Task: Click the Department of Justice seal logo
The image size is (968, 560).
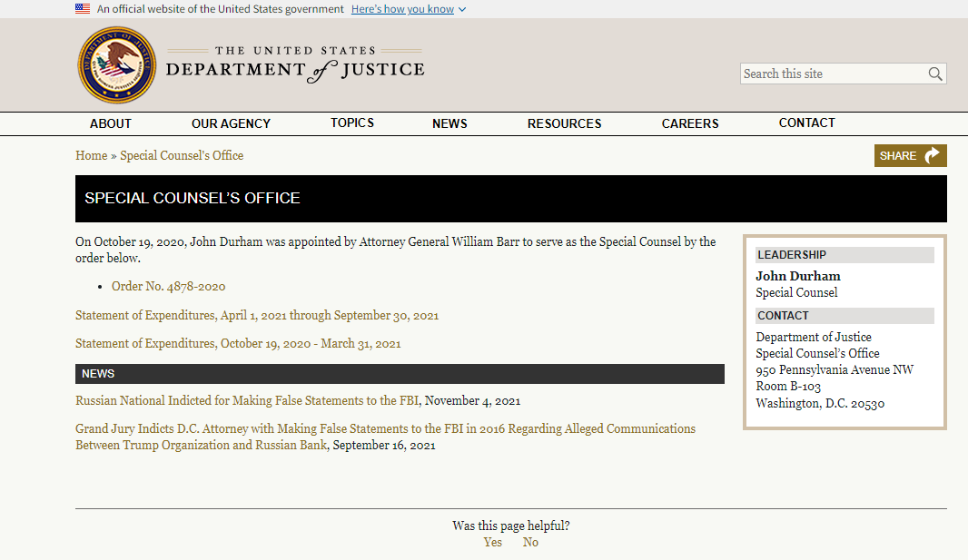Action: pos(116,64)
